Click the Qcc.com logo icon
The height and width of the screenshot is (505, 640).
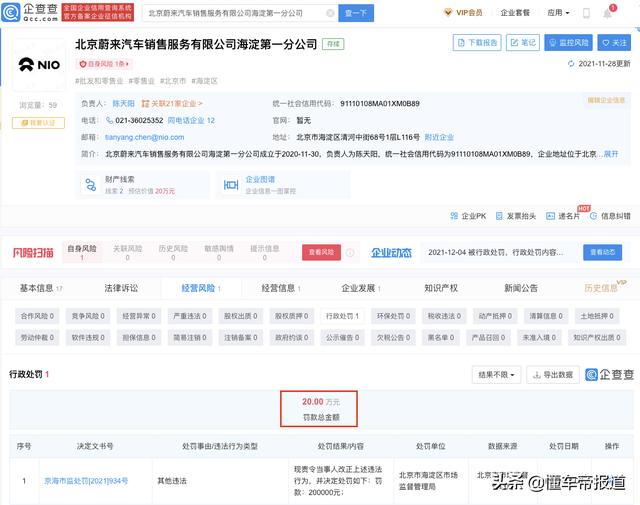pos(11,12)
